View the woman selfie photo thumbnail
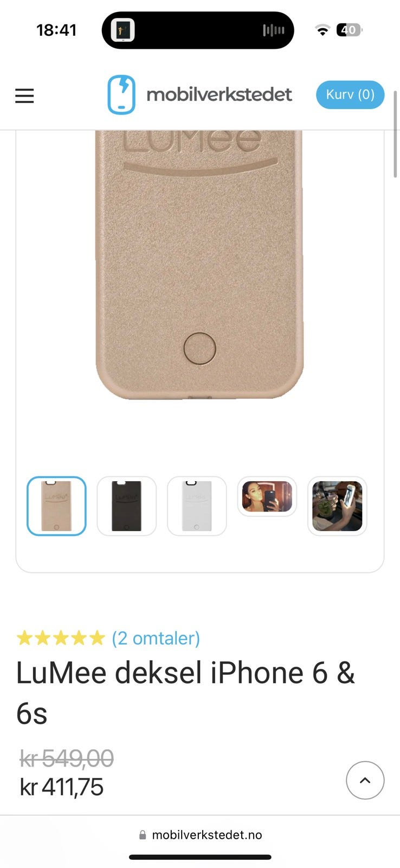The height and width of the screenshot is (868, 400). click(267, 496)
